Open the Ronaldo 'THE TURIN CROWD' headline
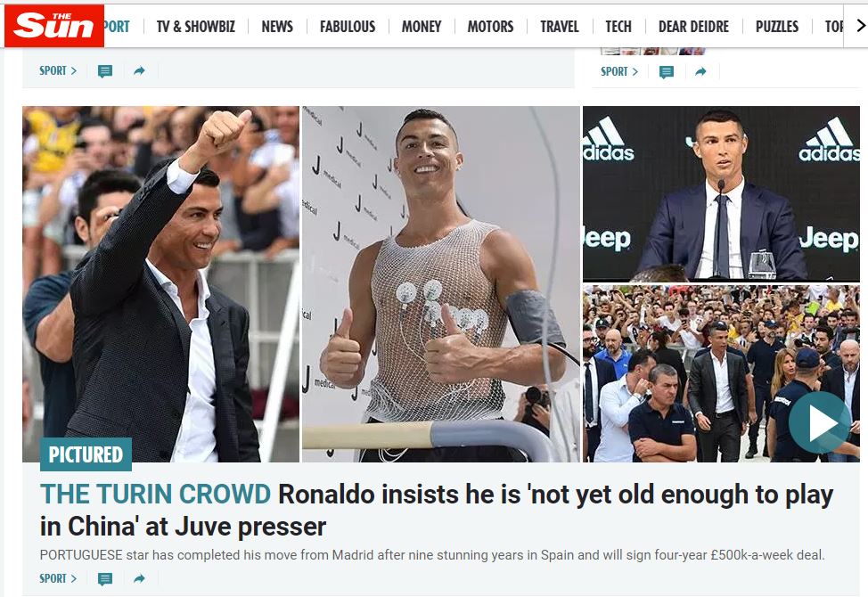 point(436,511)
